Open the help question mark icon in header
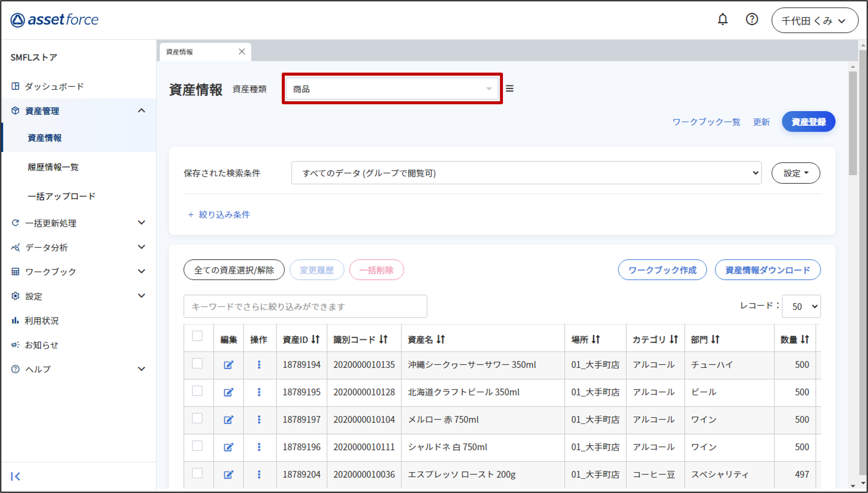868x493 pixels. point(751,19)
